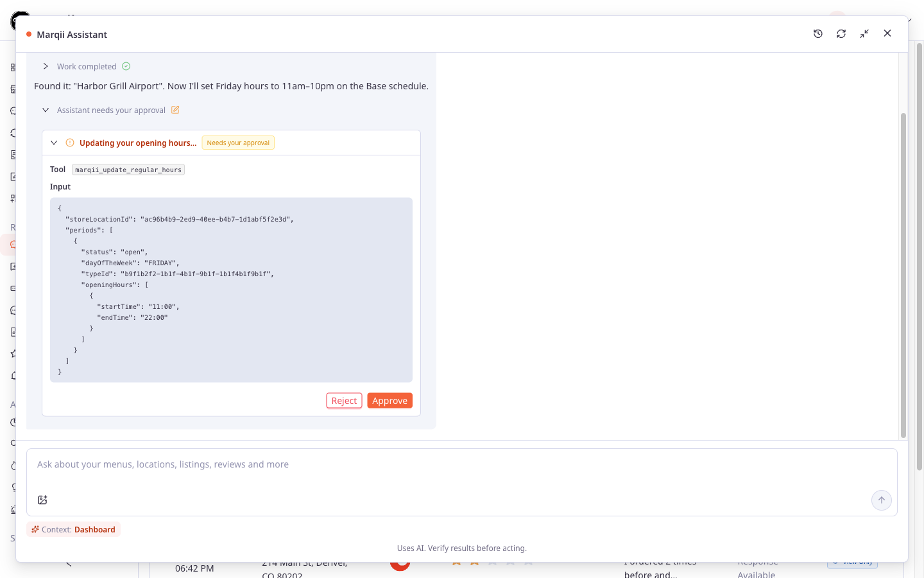Attach an image to the message

coord(42,500)
